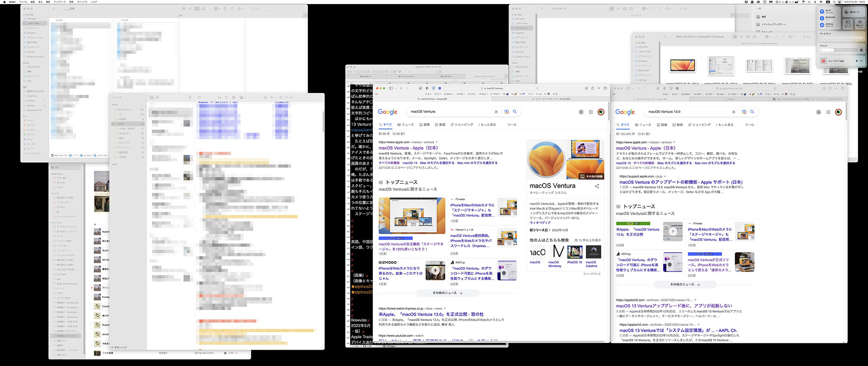Image resolution: width=868 pixels, height=366 pixels.
Task: Select the 'ショッピング' tab in the 'macOS Ventura 13.0' window
Action: click(x=699, y=125)
